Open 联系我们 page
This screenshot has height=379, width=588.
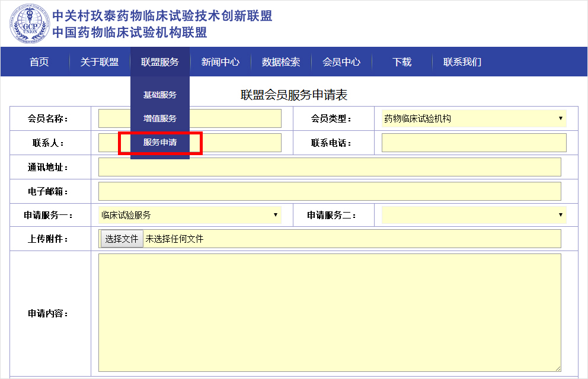(462, 62)
